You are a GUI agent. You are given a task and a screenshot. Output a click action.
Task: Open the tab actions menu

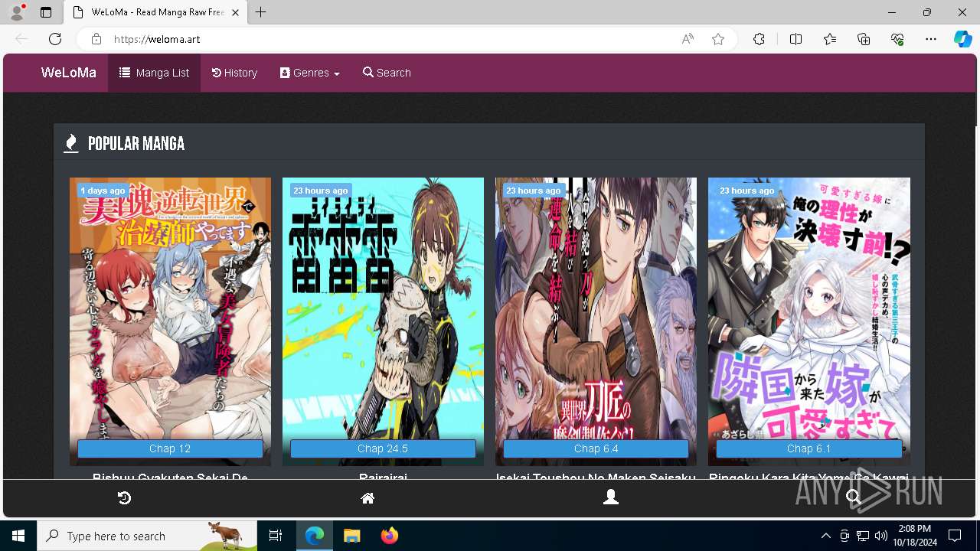(46, 12)
